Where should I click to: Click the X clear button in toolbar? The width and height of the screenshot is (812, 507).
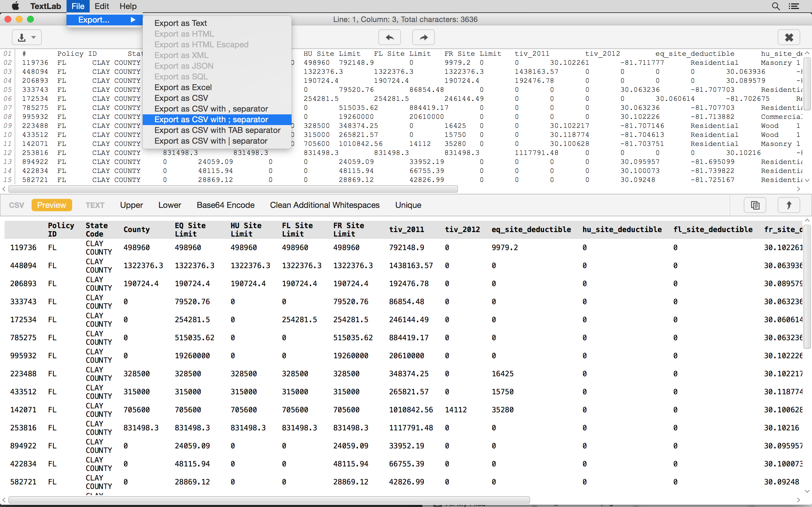(x=789, y=37)
